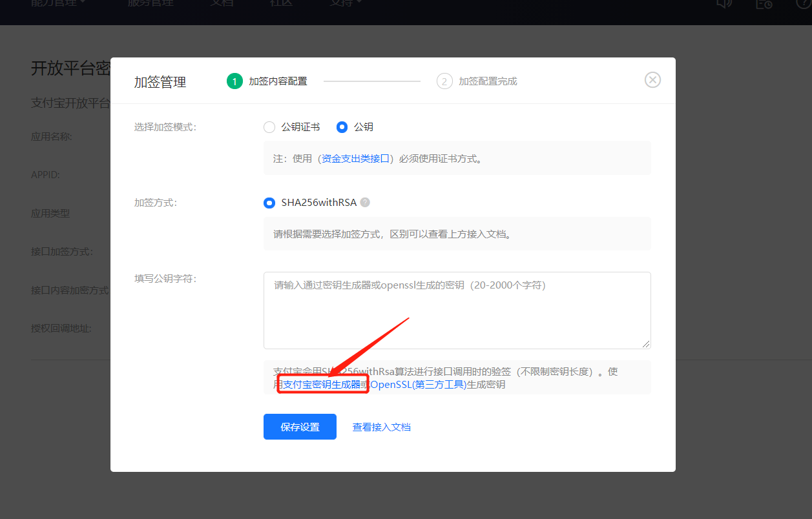Click the question mark icon beside SHA256withRSA
The image size is (812, 519).
[x=365, y=202]
